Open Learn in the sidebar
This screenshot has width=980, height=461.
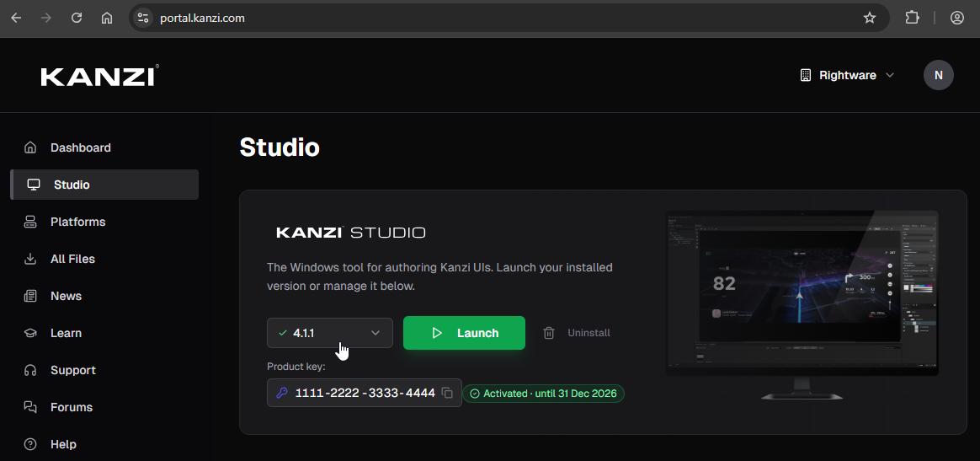click(104, 333)
